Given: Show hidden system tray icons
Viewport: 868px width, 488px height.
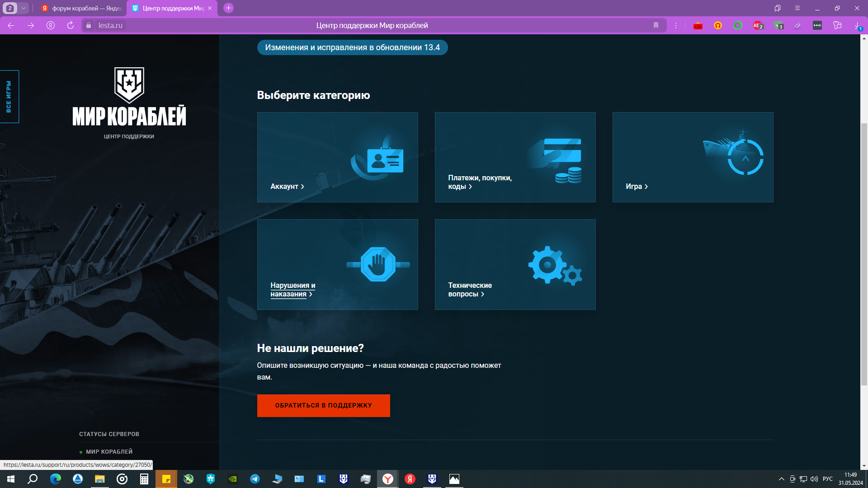Looking at the screenshot, I should click(x=781, y=479).
